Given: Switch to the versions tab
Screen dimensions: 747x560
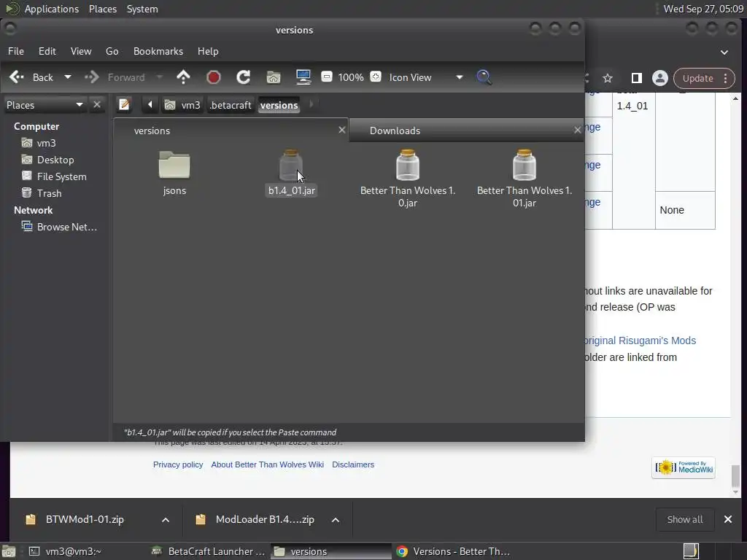Looking at the screenshot, I should click(231, 131).
